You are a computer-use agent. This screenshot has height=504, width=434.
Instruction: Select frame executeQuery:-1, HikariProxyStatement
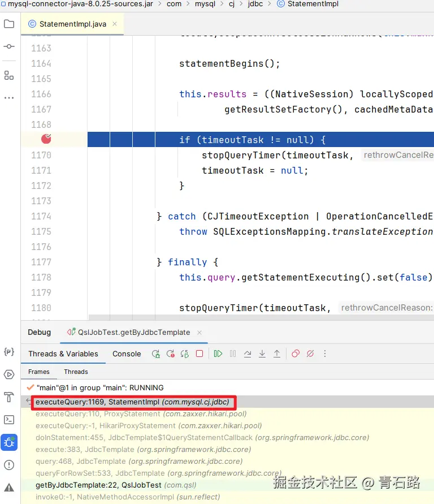coord(227,425)
